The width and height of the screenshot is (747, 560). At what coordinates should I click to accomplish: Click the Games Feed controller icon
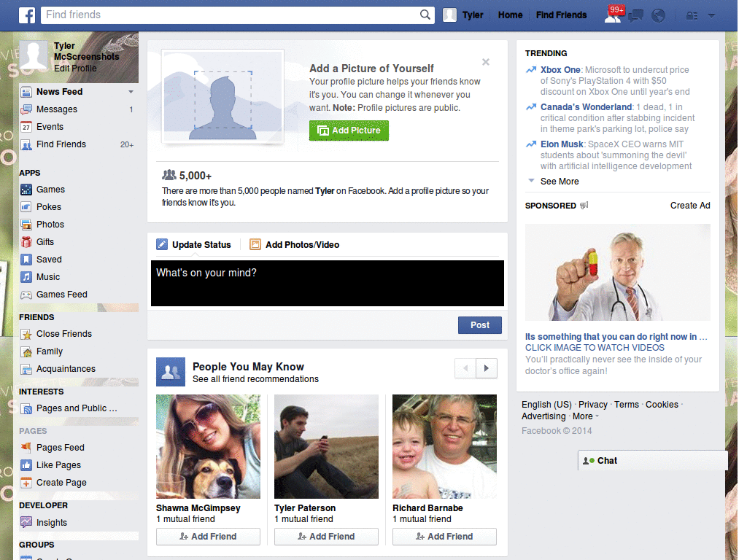click(26, 295)
